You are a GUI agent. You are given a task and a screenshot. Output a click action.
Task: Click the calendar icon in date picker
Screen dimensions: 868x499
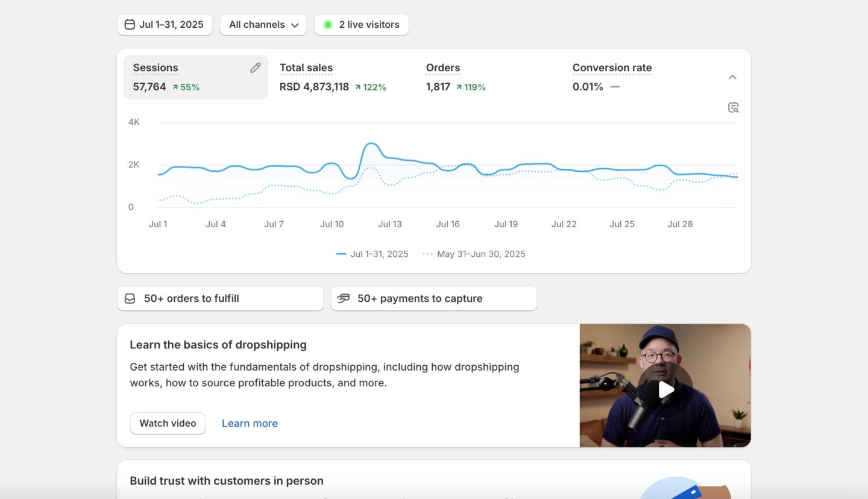[130, 25]
